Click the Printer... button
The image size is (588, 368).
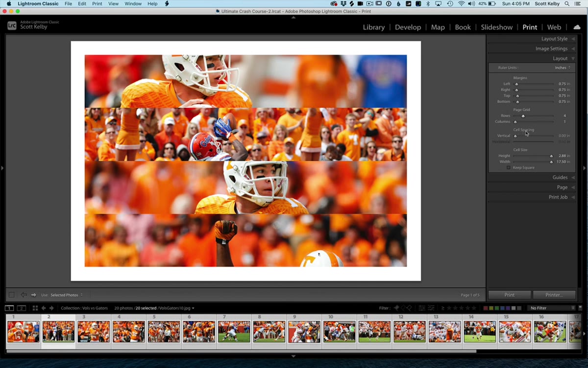click(x=554, y=295)
